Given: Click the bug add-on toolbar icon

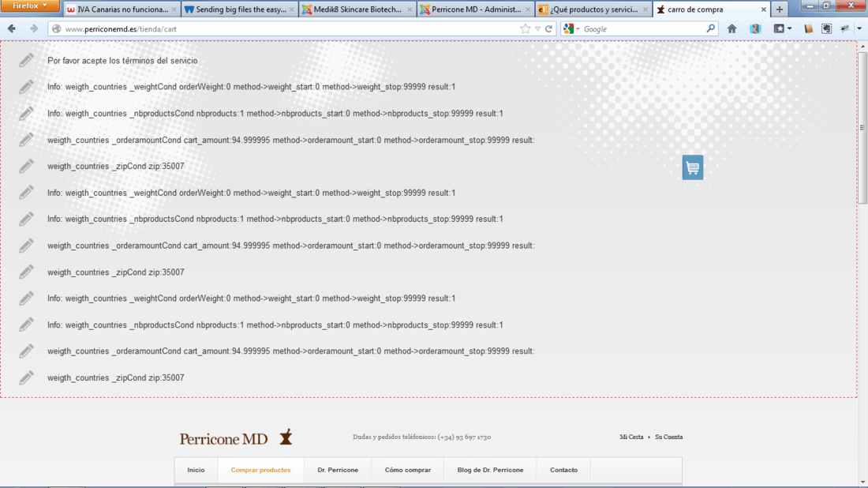Looking at the screenshot, I should pyautogui.click(x=845, y=28).
